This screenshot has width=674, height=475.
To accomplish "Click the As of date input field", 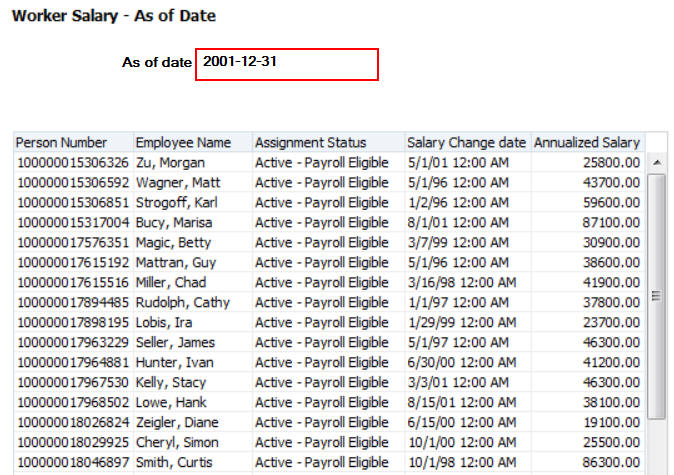I will tap(287, 64).
